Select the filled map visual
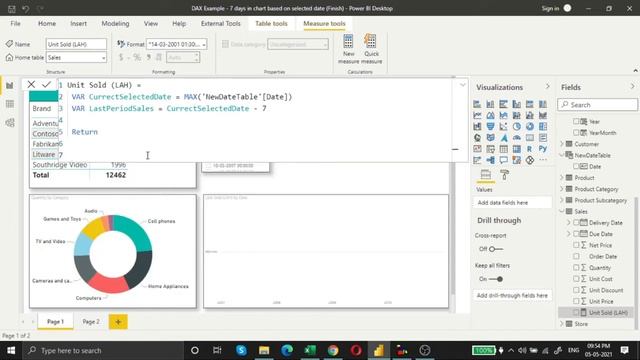The height and width of the screenshot is (360, 640). pyautogui.click(x=490, y=138)
